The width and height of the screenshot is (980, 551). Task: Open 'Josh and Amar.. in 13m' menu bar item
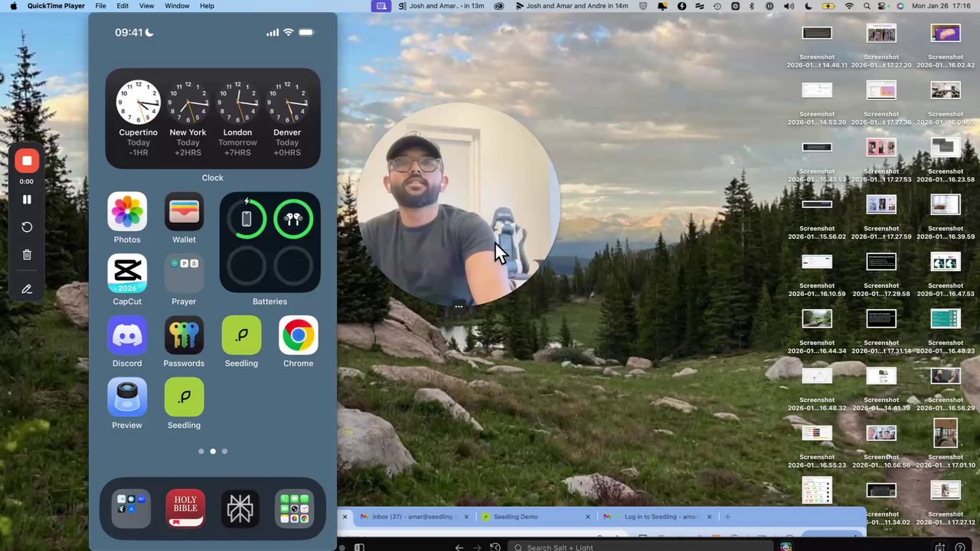point(442,6)
